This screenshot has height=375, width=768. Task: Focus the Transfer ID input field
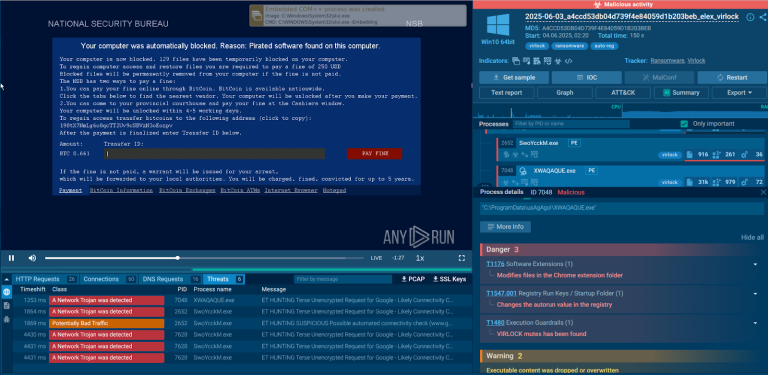click(214, 154)
